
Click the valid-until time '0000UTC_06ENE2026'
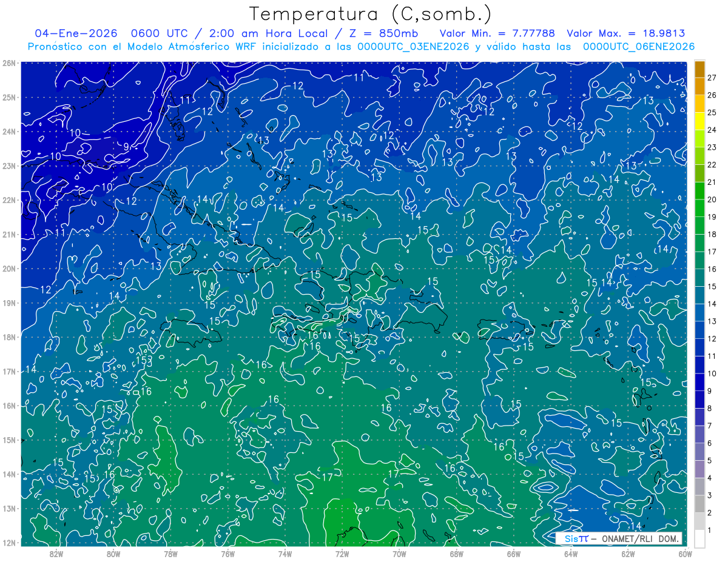[x=639, y=46]
